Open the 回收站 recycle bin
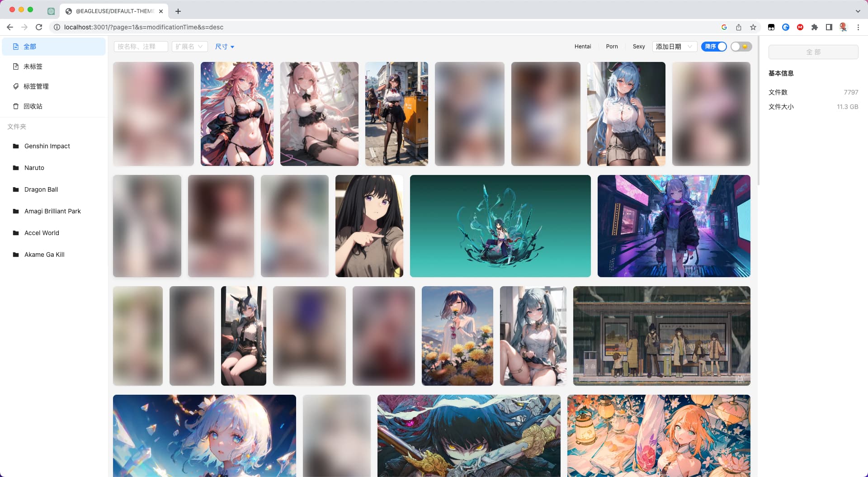This screenshot has height=477, width=868. click(33, 106)
